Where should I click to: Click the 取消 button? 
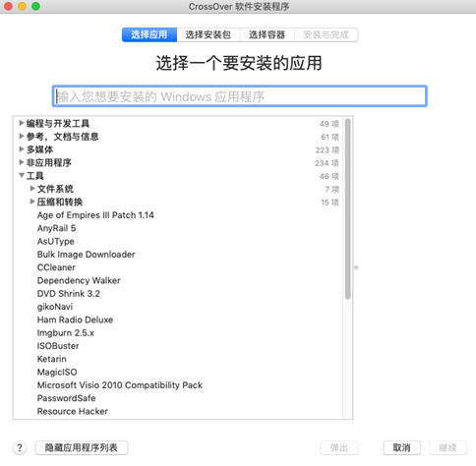coord(401,447)
